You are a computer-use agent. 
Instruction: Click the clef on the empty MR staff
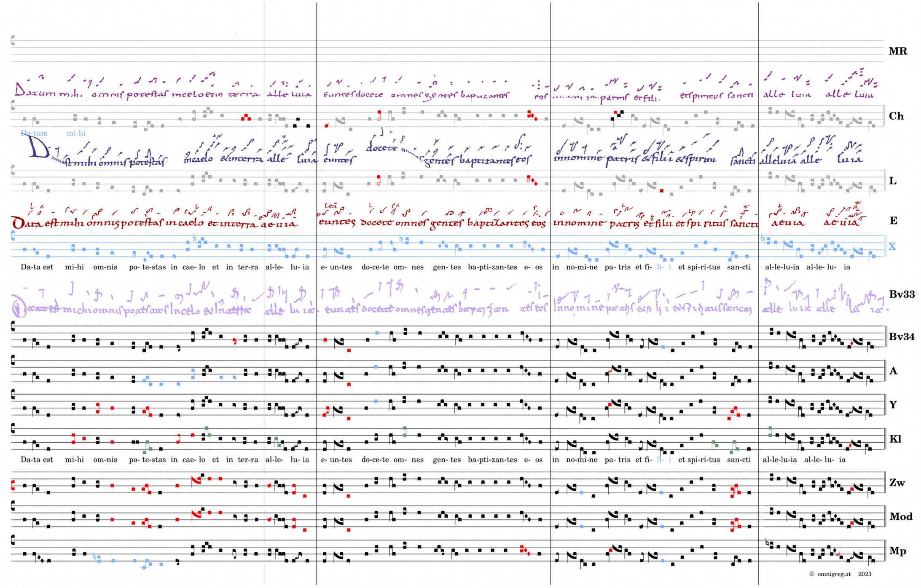pos(13,40)
